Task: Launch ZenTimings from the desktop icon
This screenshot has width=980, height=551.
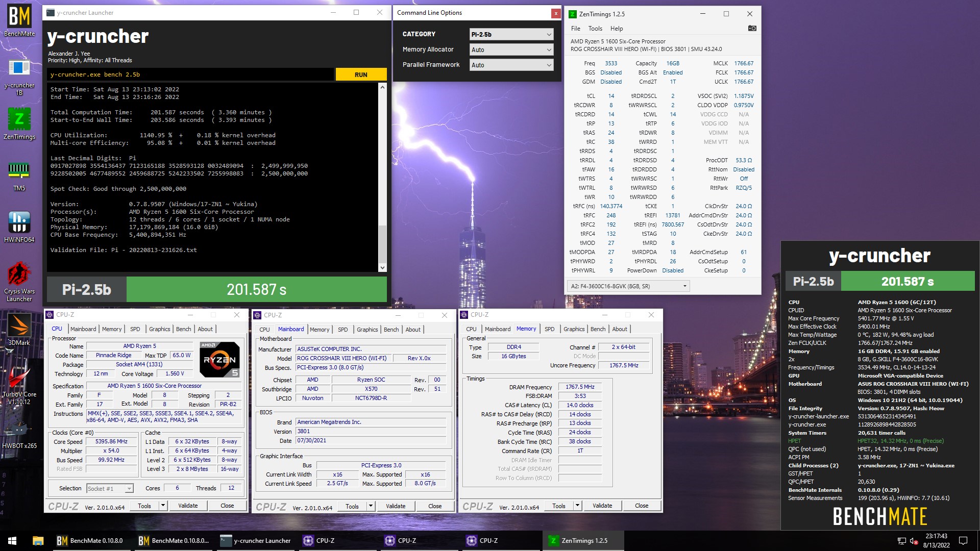Action: [19, 124]
